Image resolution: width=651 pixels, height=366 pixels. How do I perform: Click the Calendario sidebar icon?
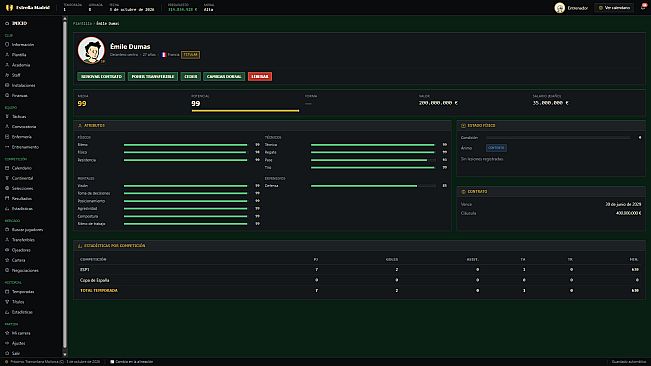7,168
